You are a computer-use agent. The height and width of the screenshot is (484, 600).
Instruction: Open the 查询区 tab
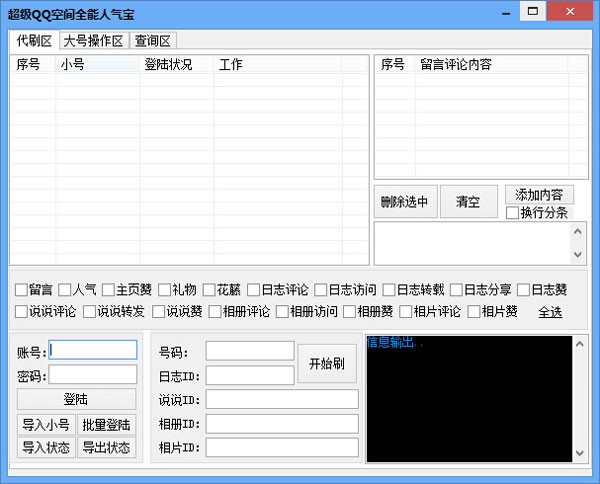(153, 41)
